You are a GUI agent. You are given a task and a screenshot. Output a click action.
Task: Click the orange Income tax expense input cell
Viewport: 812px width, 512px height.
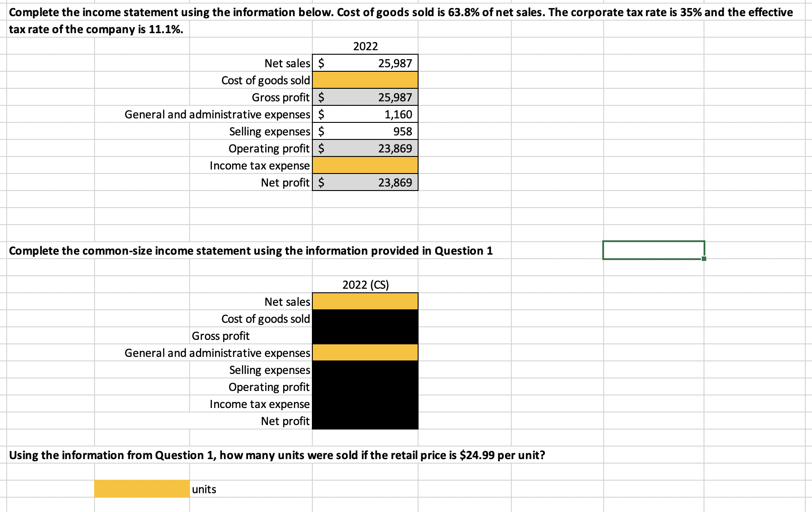365,165
